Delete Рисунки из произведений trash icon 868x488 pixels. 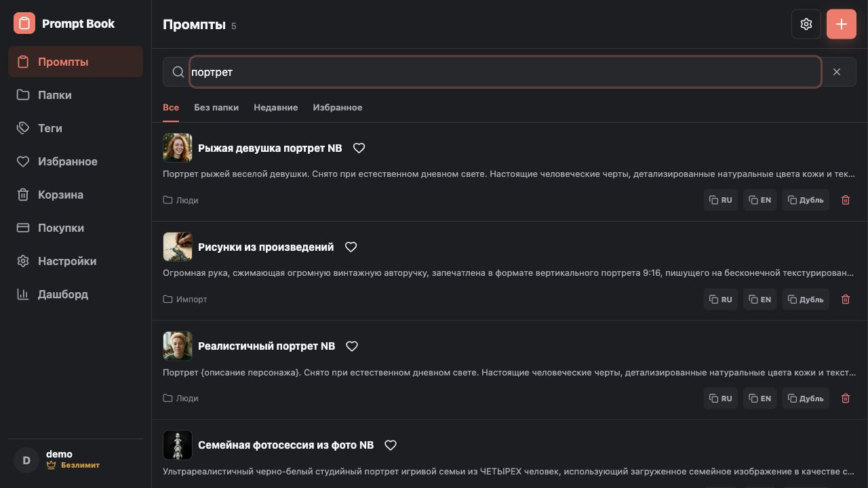tap(846, 299)
